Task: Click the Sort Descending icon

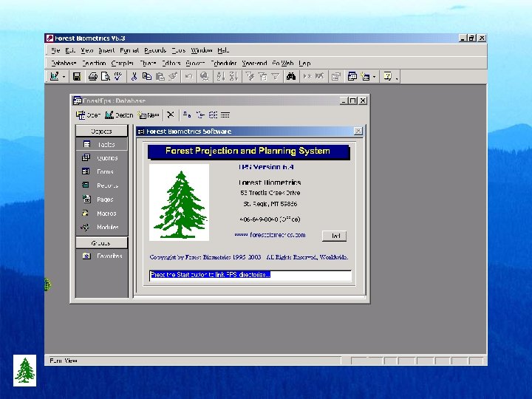Action: (233, 77)
